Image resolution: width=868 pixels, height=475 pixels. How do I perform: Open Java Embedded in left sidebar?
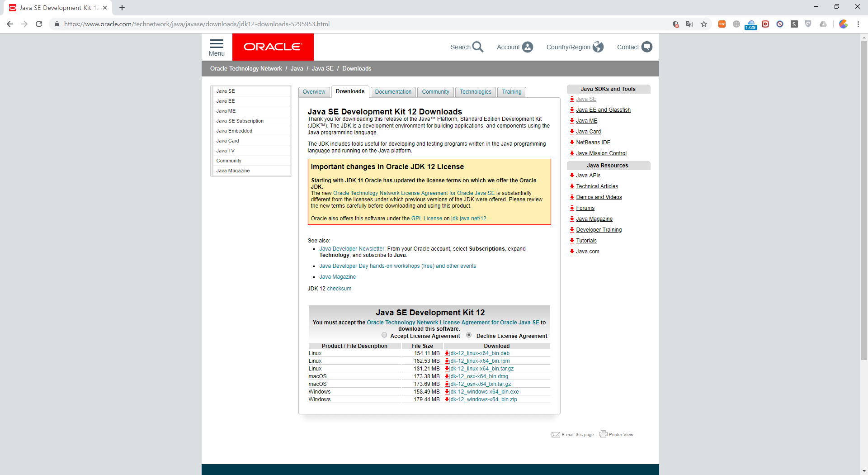click(251, 131)
